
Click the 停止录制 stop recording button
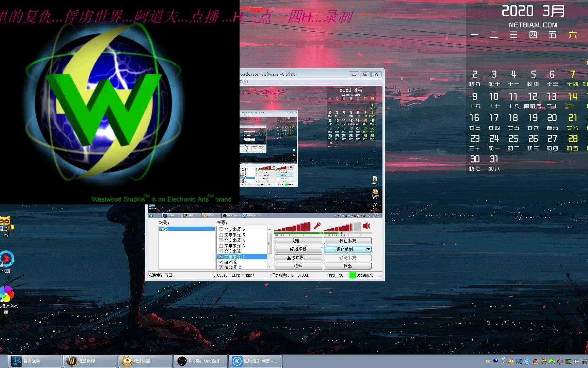pyautogui.click(x=345, y=249)
